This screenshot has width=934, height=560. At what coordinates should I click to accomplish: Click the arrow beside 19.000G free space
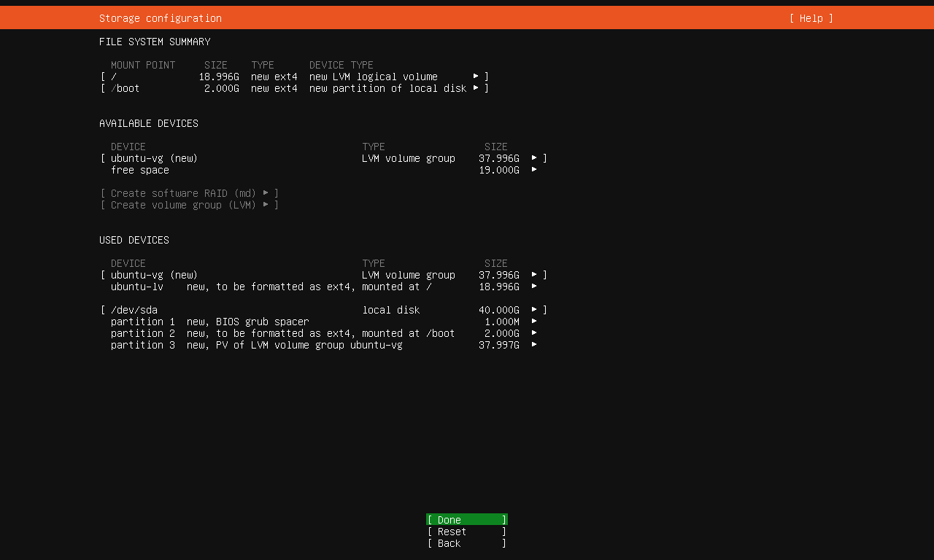[x=534, y=170]
